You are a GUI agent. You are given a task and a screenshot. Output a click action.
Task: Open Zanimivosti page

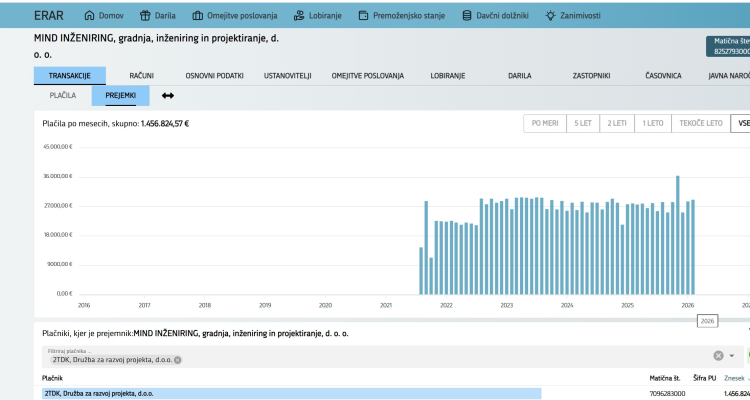click(x=573, y=15)
